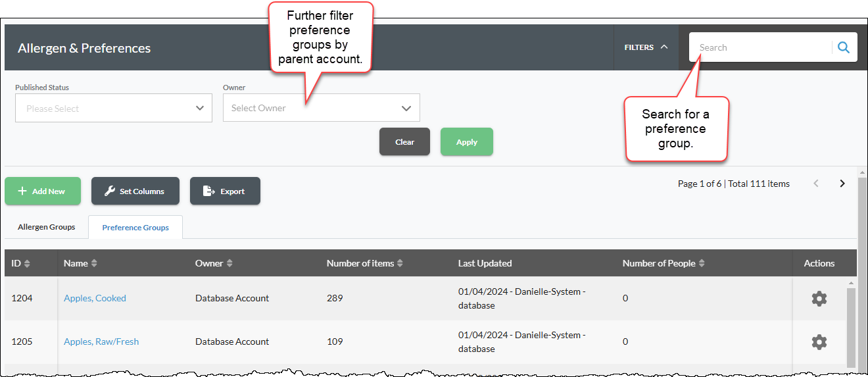Select ID cell 1205

(x=22, y=341)
